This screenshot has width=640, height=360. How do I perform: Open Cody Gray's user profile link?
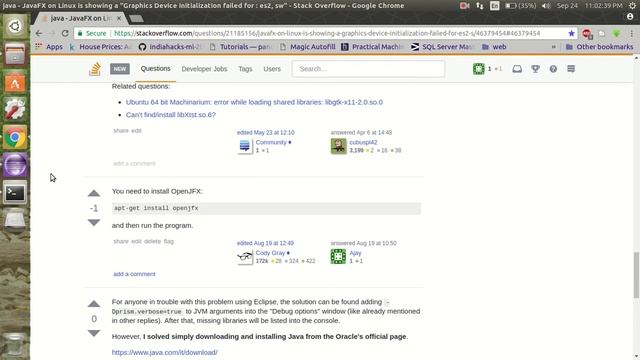pyautogui.click(x=270, y=253)
